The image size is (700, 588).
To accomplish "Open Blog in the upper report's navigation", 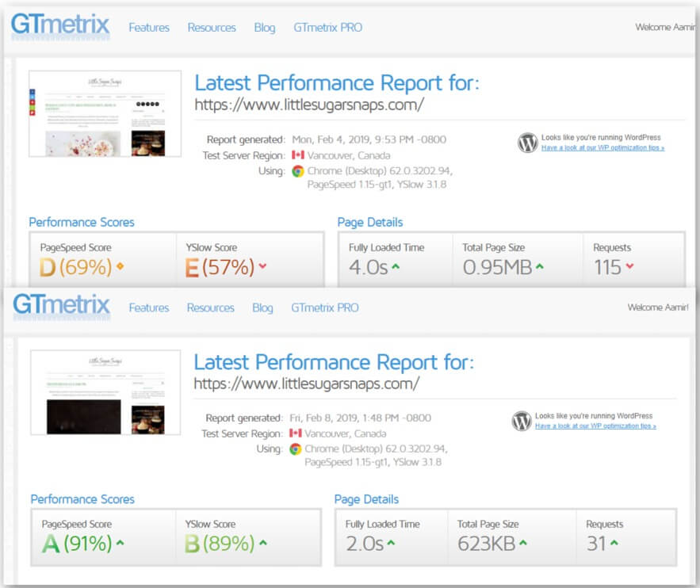I will point(265,28).
